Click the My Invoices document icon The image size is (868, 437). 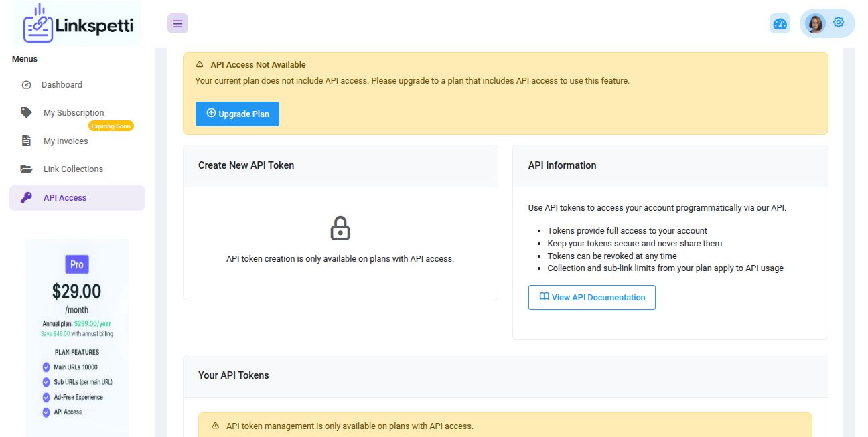pyautogui.click(x=27, y=141)
